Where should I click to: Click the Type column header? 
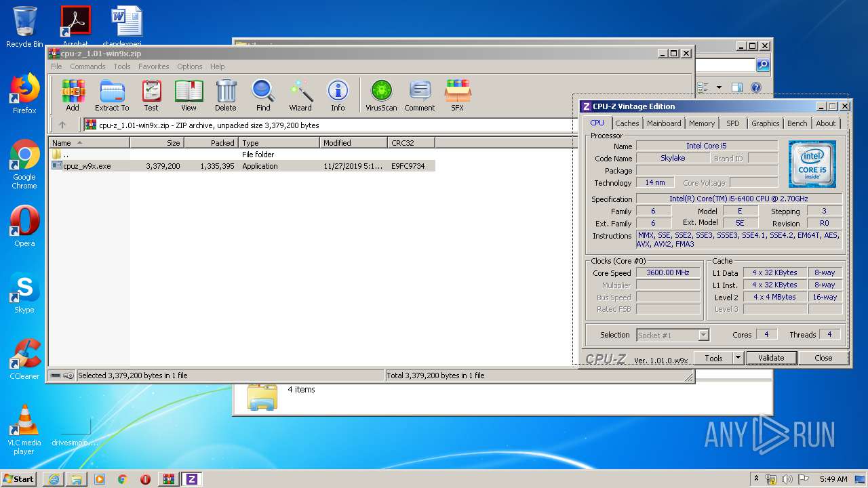tap(279, 143)
